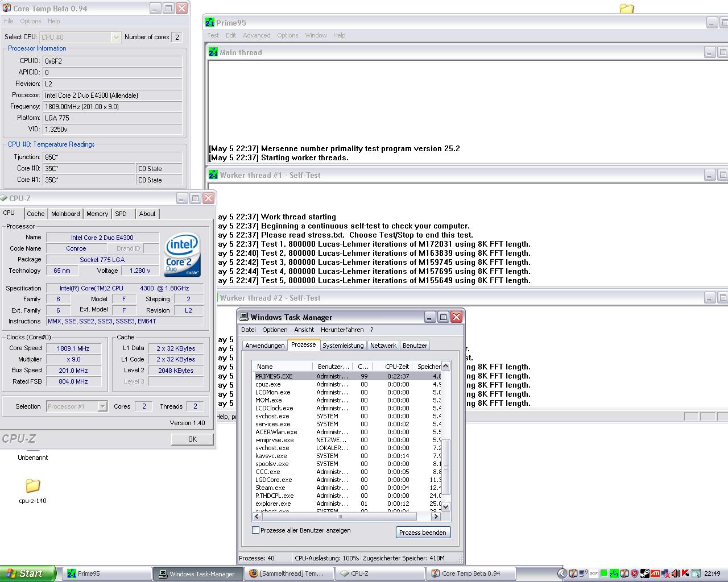Open the Select CPU dropdown in Core Temp
Screen dimensions: 728x582
pyautogui.click(x=116, y=37)
